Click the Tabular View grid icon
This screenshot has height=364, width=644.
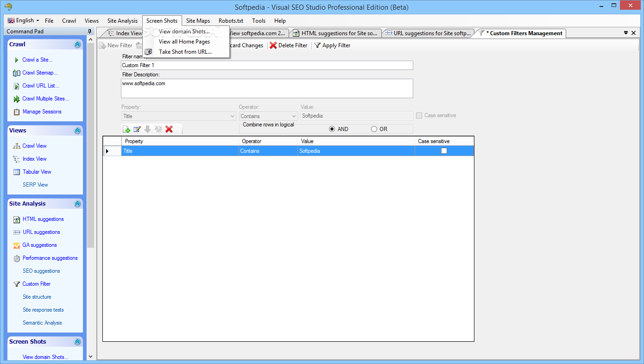17,172
